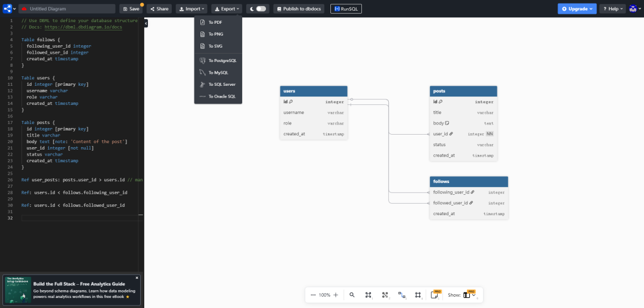The height and width of the screenshot is (308, 644).
Task: Zoom in using the plus icon
Action: [336, 295]
